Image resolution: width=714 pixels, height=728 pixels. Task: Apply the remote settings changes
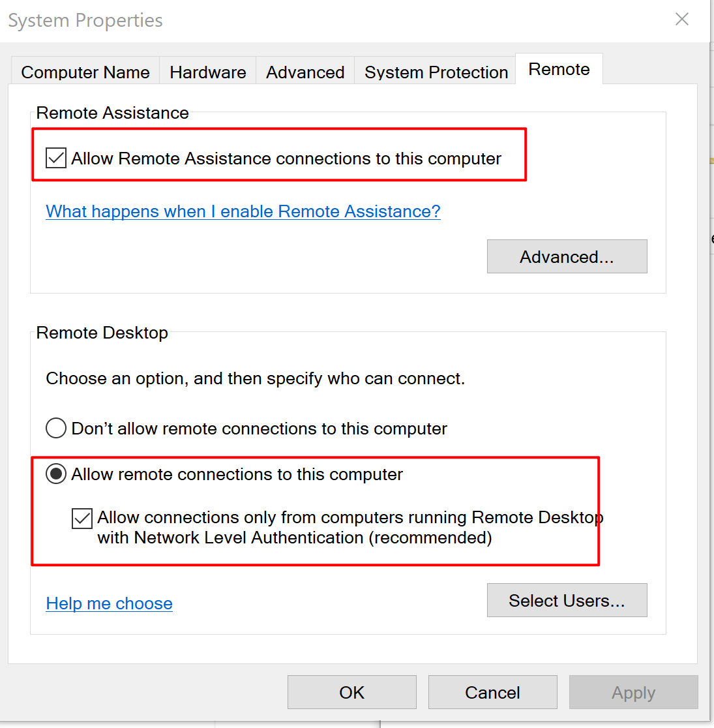(633, 692)
